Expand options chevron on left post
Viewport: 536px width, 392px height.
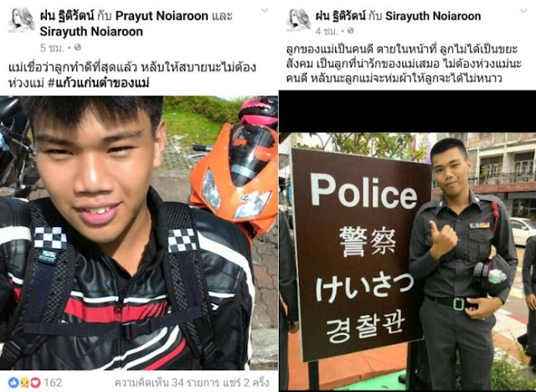265,11
